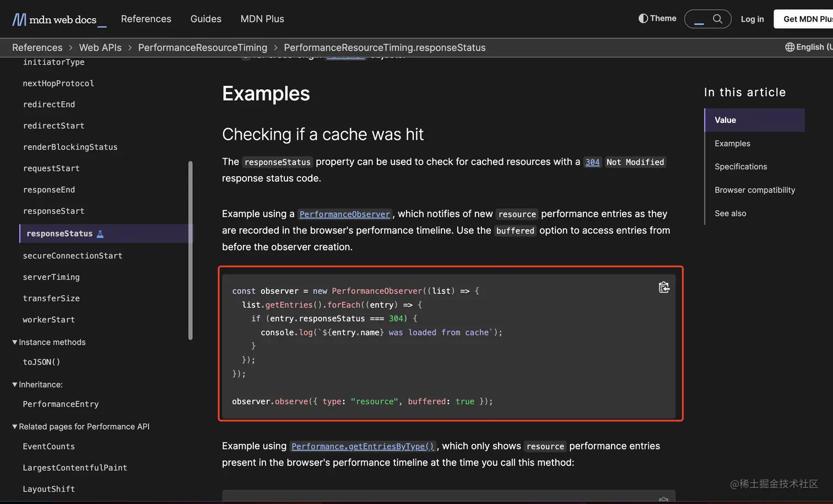Image resolution: width=833 pixels, height=504 pixels.
Task: Jump to Browser compatibility section
Action: coord(755,190)
